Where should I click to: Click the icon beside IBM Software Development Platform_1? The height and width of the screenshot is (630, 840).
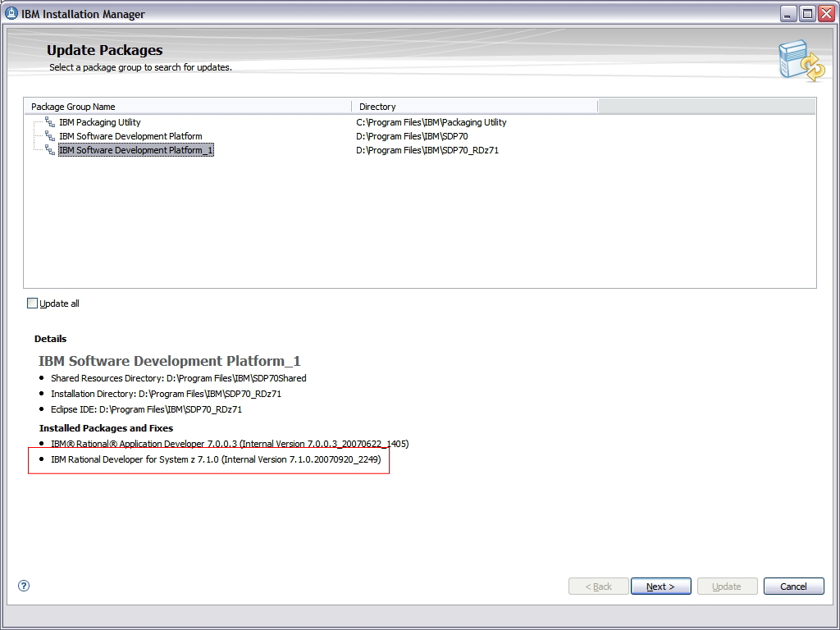(50, 150)
